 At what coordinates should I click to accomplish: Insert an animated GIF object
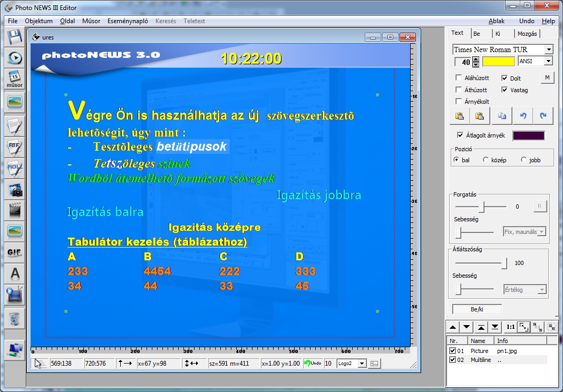click(x=14, y=252)
